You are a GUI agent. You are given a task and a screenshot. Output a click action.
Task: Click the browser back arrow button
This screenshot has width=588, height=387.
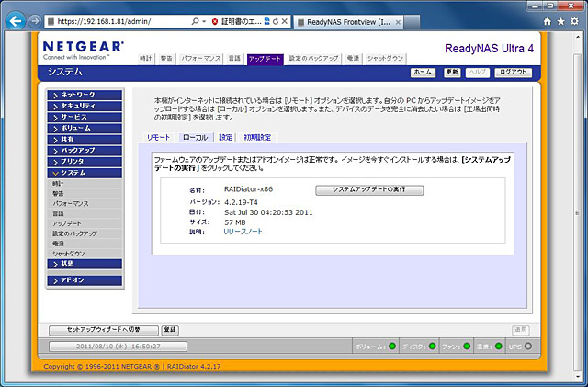pyautogui.click(x=15, y=20)
